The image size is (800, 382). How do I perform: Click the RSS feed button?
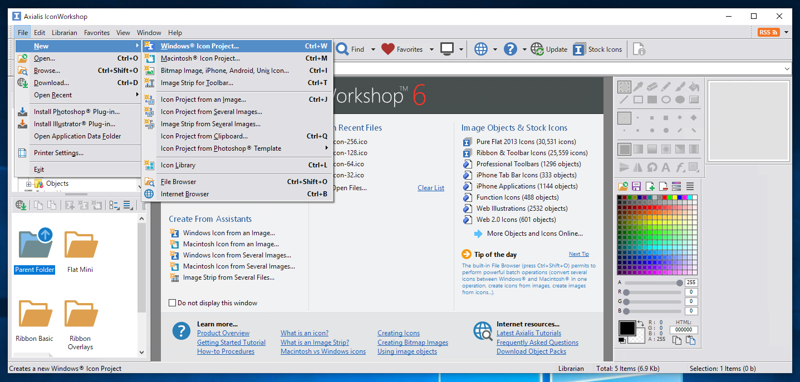[x=768, y=32]
